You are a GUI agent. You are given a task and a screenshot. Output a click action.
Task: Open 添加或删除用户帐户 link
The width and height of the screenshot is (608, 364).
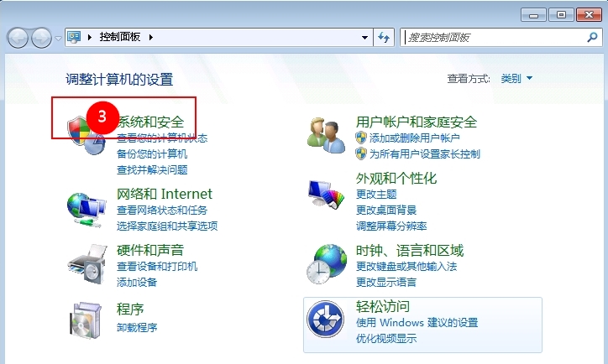(x=414, y=138)
